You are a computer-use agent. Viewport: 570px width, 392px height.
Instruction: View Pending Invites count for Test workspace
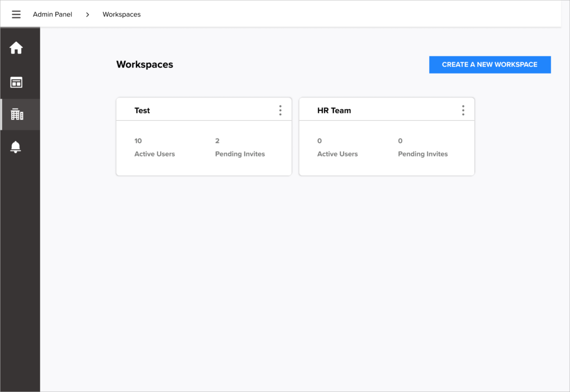(240, 147)
